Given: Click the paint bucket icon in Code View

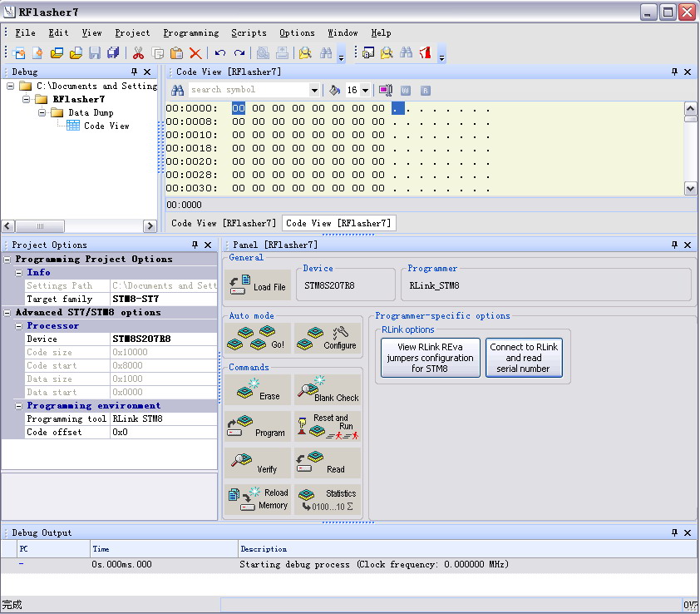Looking at the screenshot, I should [x=335, y=90].
